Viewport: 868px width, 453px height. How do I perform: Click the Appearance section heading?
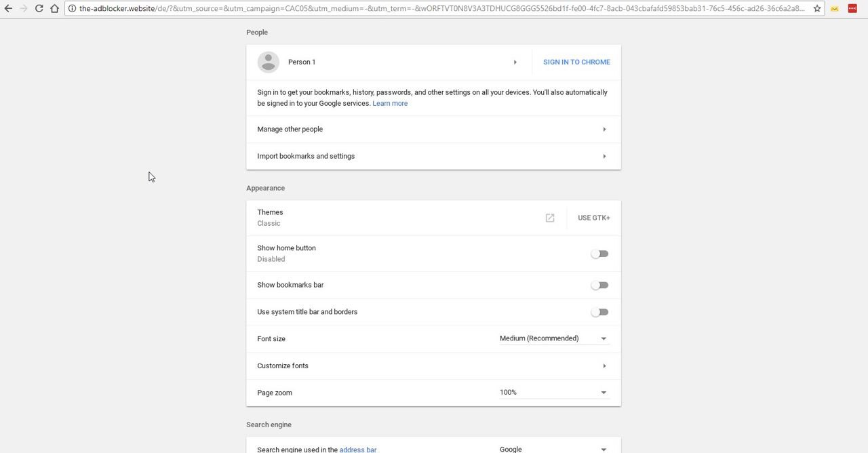point(265,188)
